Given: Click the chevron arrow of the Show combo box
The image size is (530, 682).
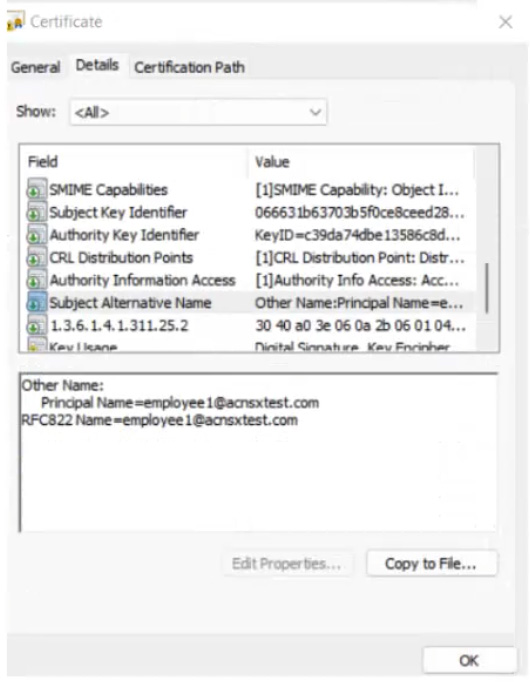Looking at the screenshot, I should [x=315, y=112].
